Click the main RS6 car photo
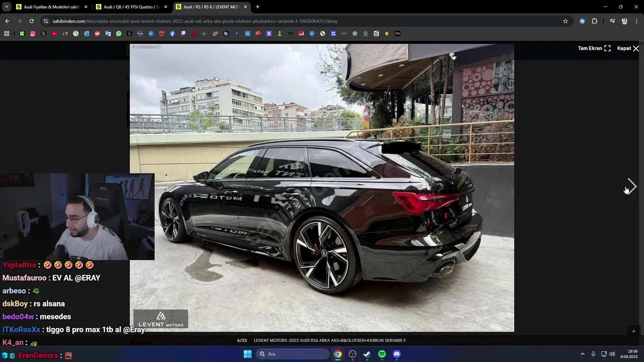 click(322, 188)
